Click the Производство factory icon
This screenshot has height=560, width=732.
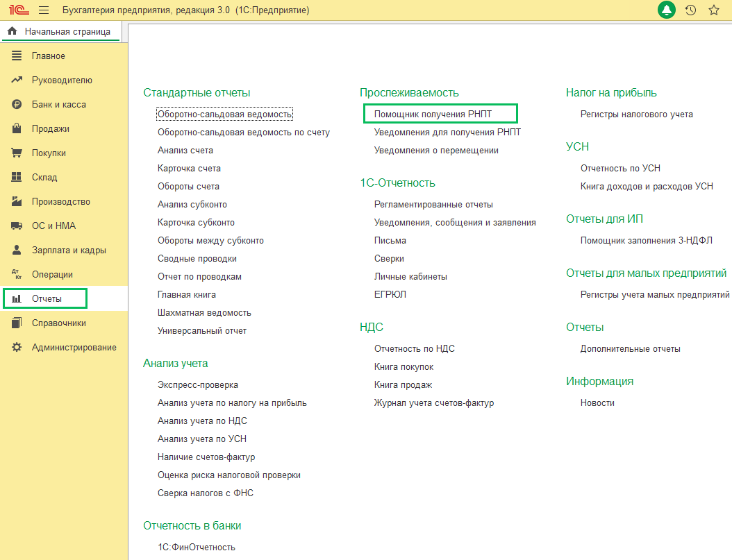(x=17, y=201)
